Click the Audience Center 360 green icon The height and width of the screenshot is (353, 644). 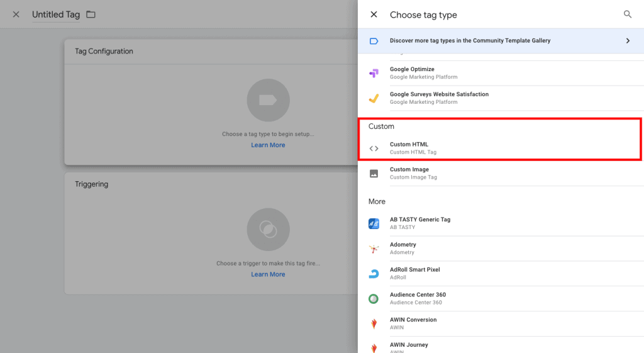(x=374, y=299)
